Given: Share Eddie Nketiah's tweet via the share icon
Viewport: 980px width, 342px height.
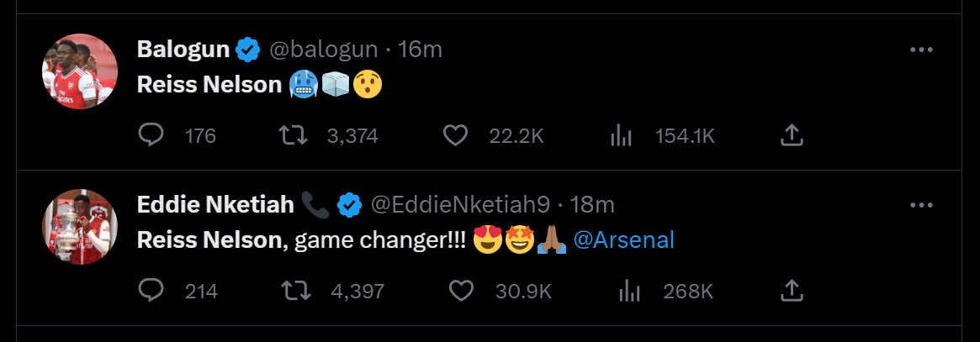Looking at the screenshot, I should coord(792,291).
